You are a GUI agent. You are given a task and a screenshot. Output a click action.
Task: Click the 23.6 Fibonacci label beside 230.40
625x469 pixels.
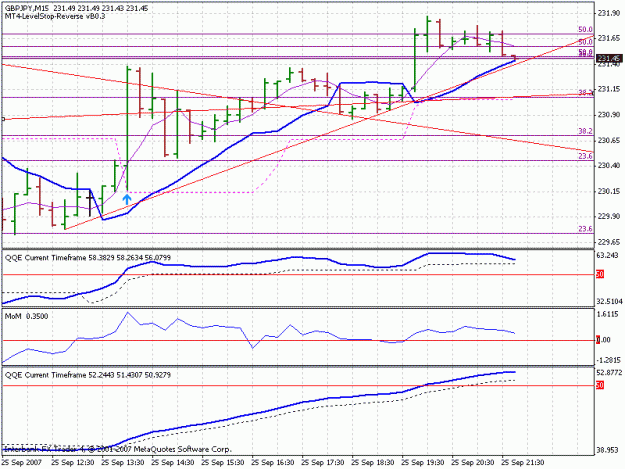click(x=585, y=156)
